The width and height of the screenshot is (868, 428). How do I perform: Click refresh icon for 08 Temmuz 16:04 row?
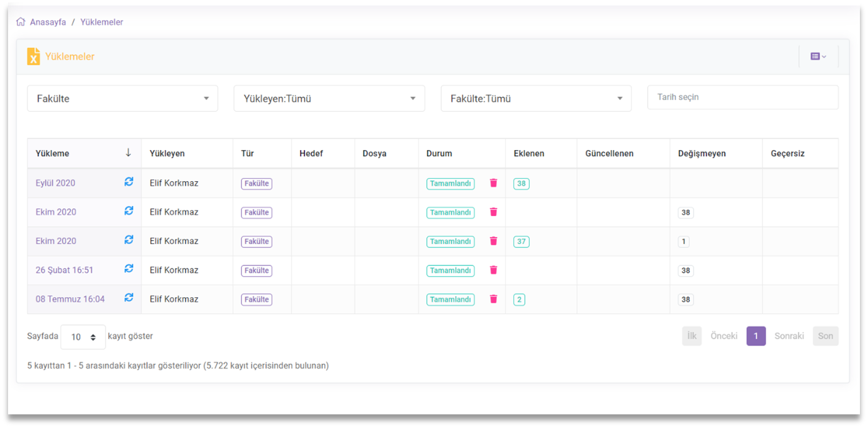point(129,298)
